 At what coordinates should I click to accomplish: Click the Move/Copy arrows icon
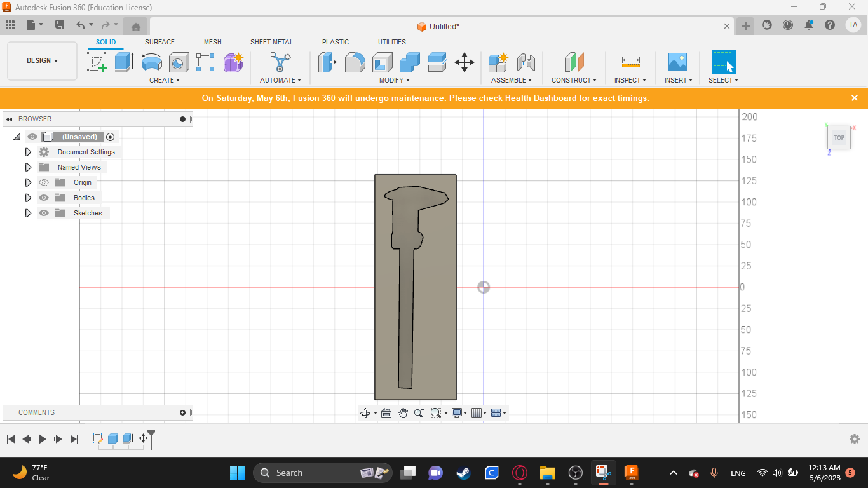(465, 62)
